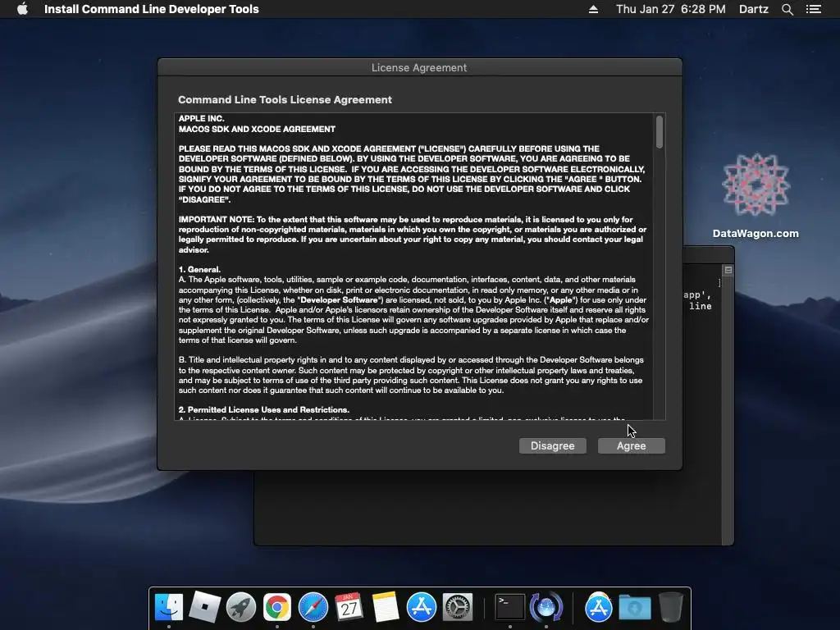Open the date and time menu
This screenshot has width=840, height=630.
click(671, 9)
